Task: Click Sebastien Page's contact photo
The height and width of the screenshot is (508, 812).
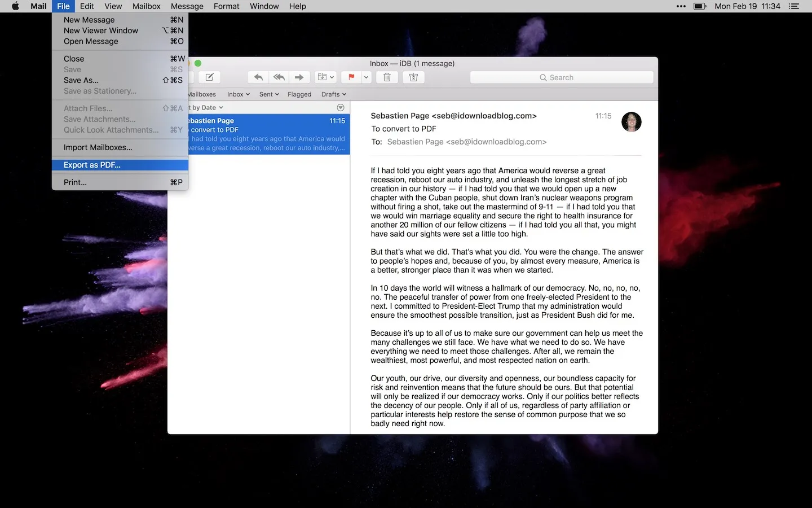Action: 632,122
